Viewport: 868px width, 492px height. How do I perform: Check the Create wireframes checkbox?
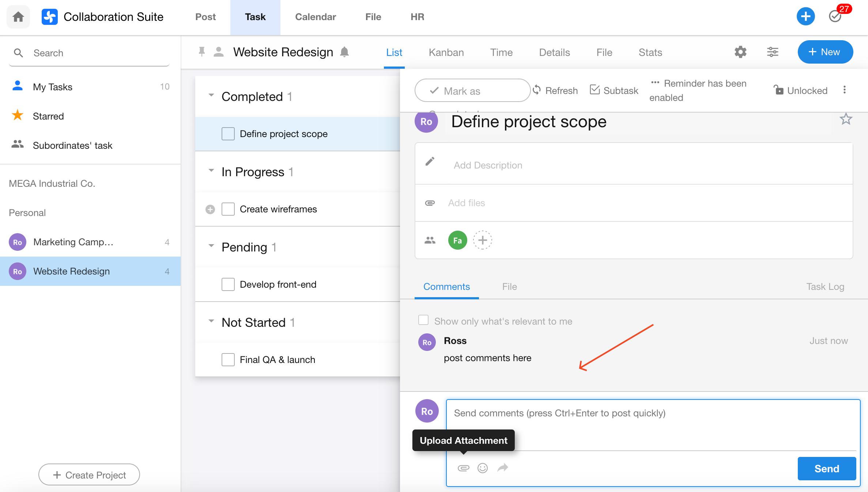click(228, 209)
